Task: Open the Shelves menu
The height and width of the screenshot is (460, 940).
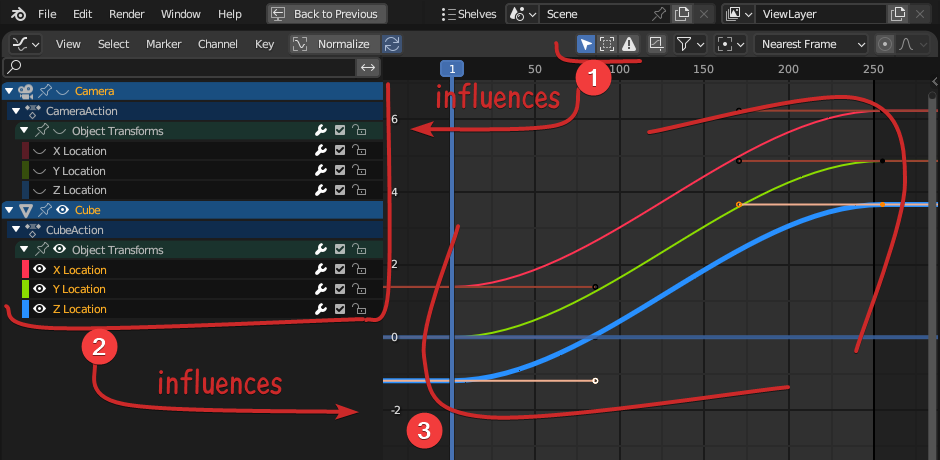Action: [x=469, y=14]
